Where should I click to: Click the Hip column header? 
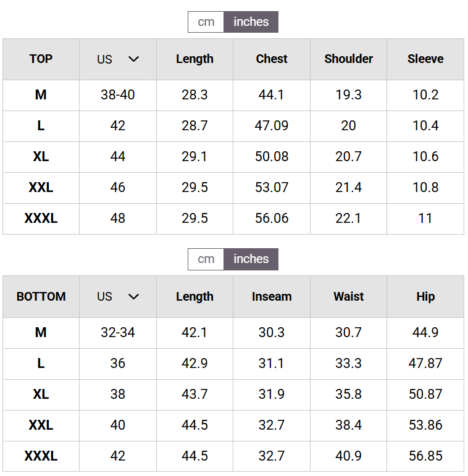tap(425, 296)
